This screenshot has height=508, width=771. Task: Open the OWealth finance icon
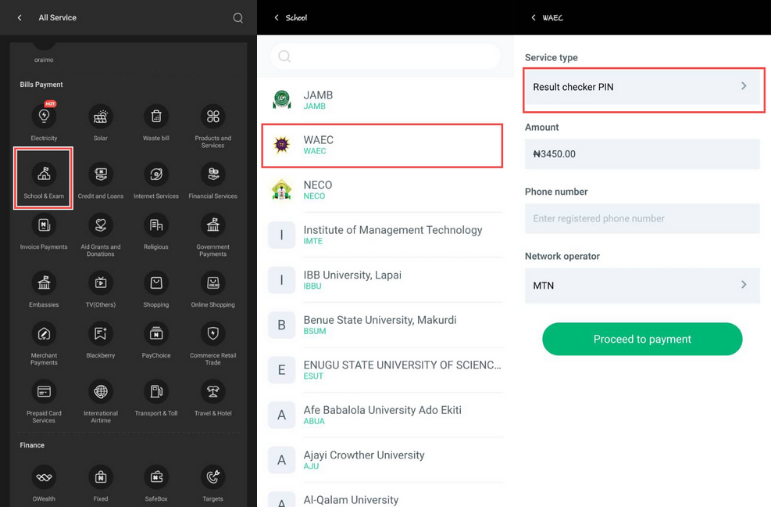[43, 478]
